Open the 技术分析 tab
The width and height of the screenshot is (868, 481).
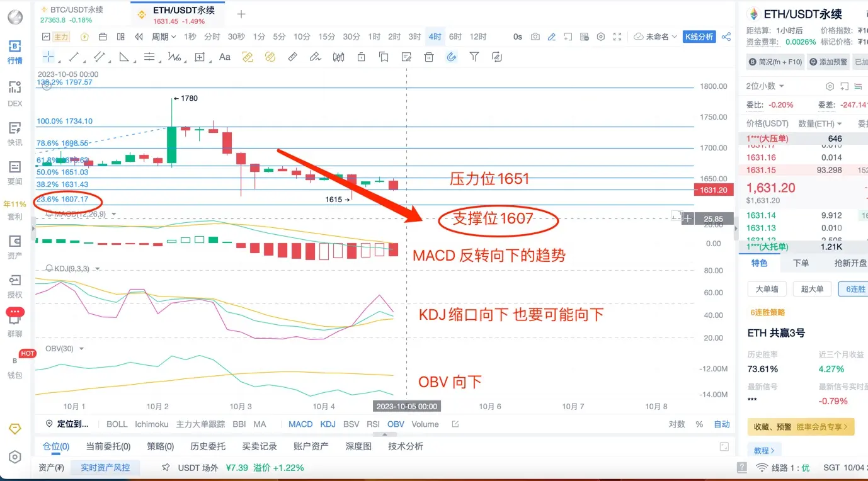pos(406,446)
